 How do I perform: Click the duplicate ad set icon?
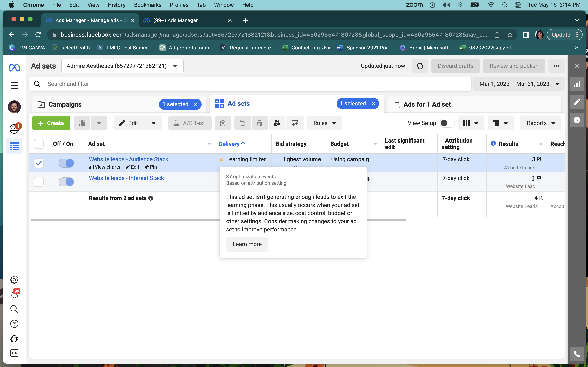pos(82,123)
